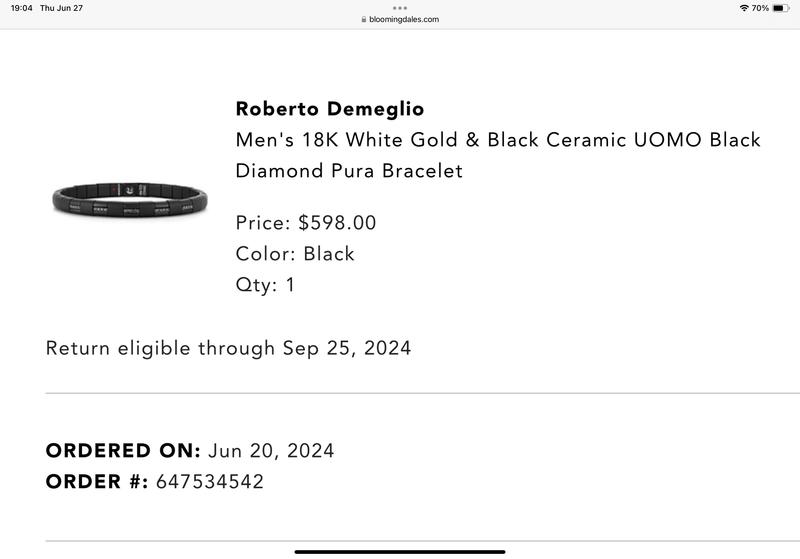800x559 pixels.
Task: Tap the Thu Jun 27 date
Action: 61,8
